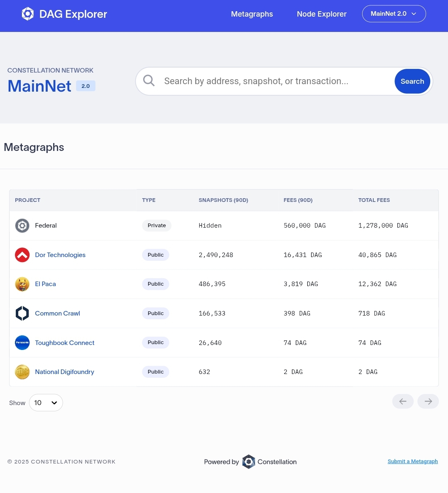This screenshot has height=493, width=448.
Task: Click the 560,000 DAG fees value
Action: point(304,226)
